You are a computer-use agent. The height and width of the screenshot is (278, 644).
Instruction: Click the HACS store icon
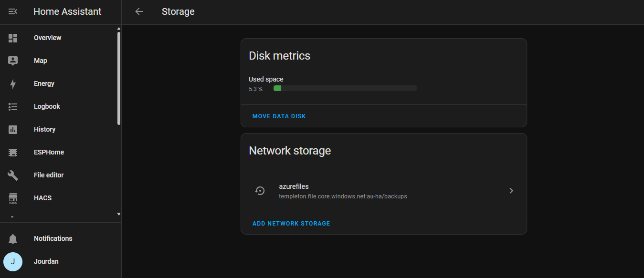pyautogui.click(x=13, y=198)
